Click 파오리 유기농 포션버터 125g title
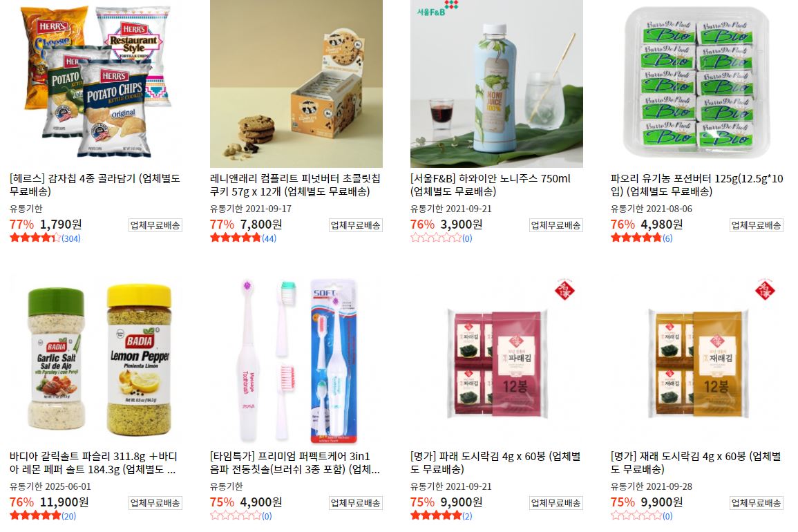This screenshot has width=798, height=532. (x=696, y=184)
